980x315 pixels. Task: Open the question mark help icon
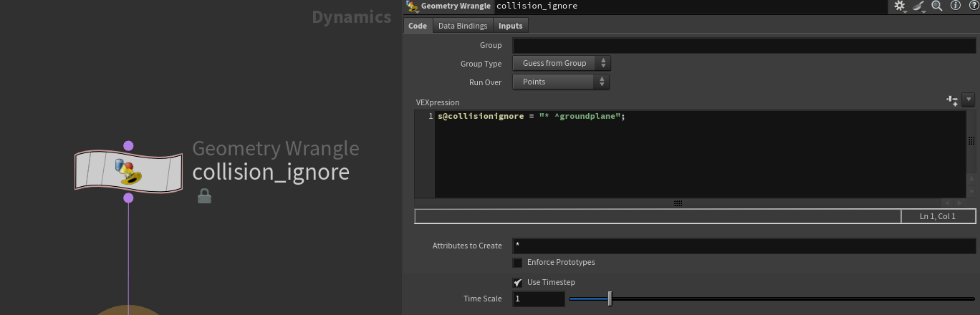tap(971, 6)
